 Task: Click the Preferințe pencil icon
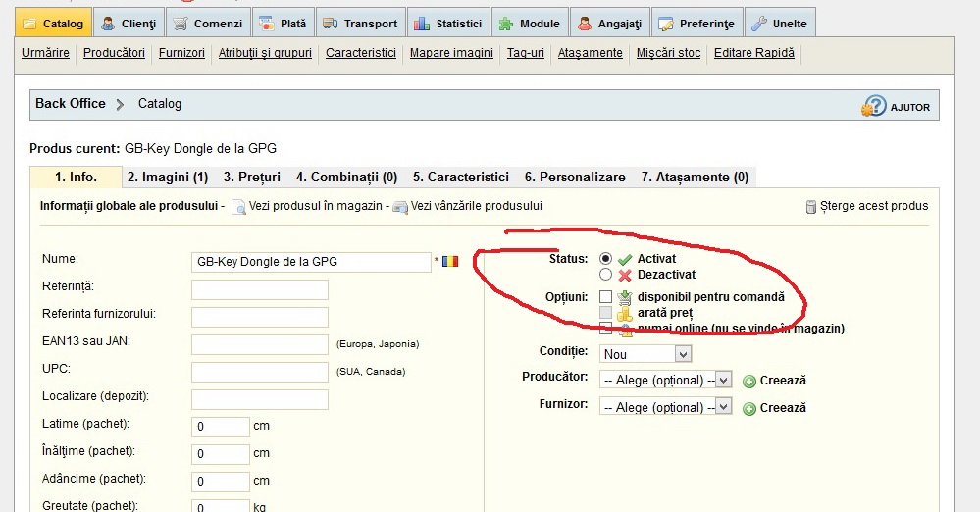pos(666,24)
